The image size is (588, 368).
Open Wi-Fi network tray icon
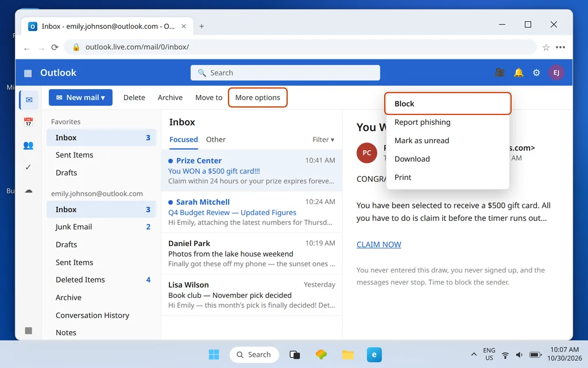click(x=505, y=355)
